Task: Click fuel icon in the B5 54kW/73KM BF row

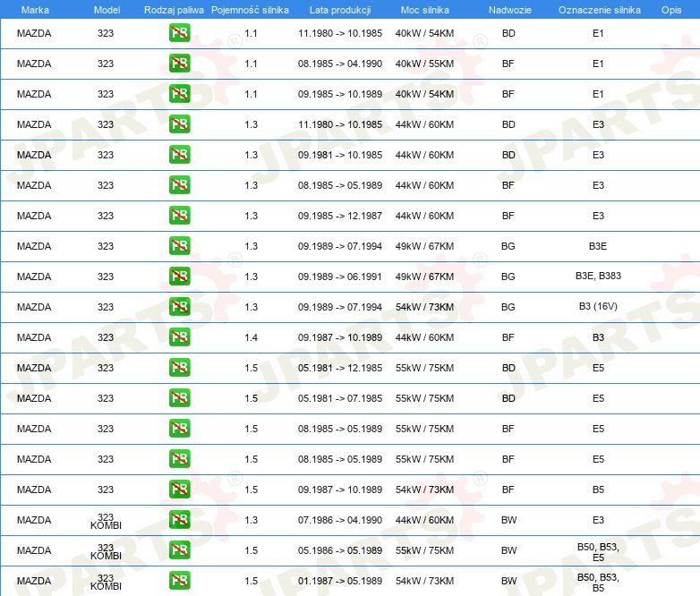Action: point(179,490)
